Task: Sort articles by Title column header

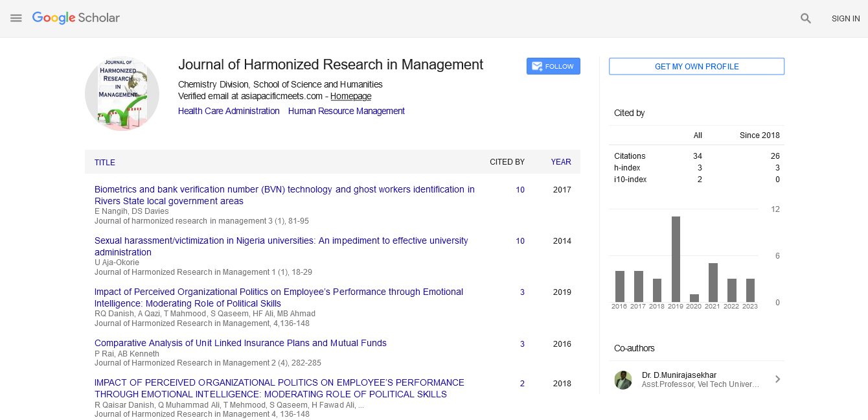Action: (105, 163)
